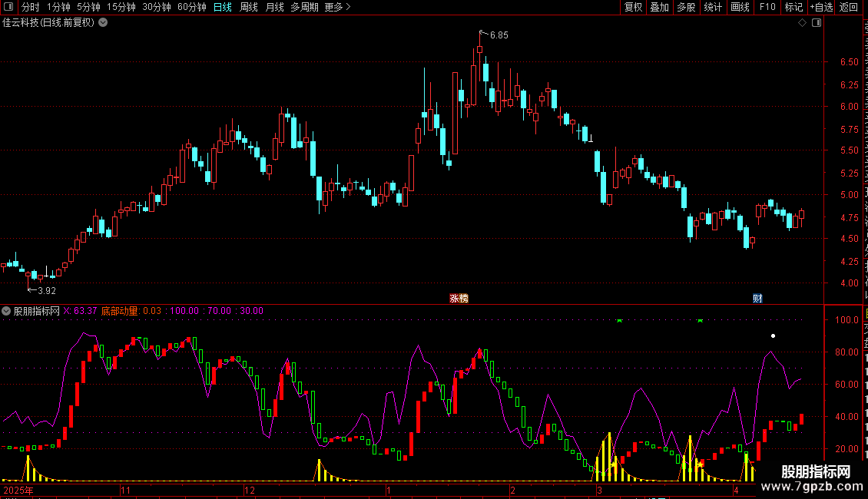Toggle the left side panel icon
This screenshot has width=868, height=499.
click(x=8, y=7)
